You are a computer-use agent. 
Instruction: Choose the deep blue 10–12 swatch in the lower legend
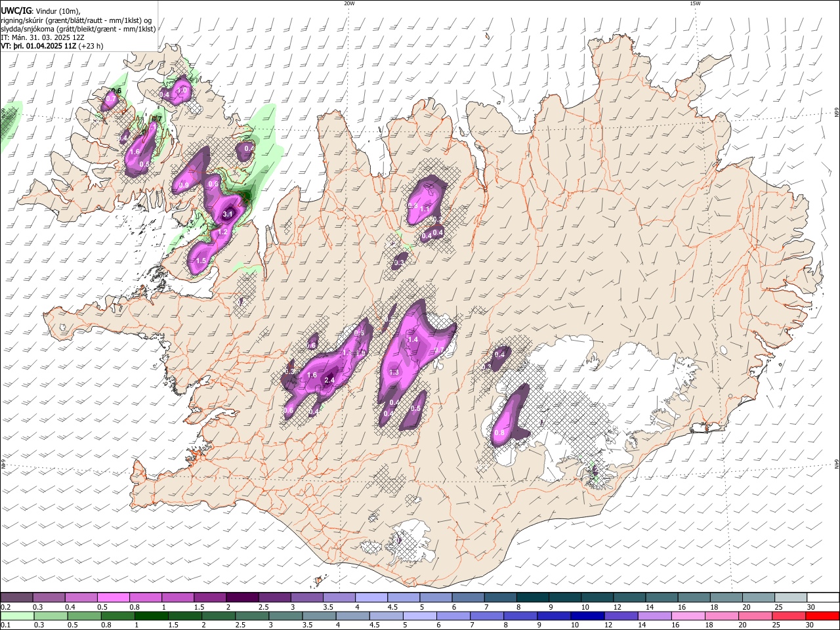(587, 616)
